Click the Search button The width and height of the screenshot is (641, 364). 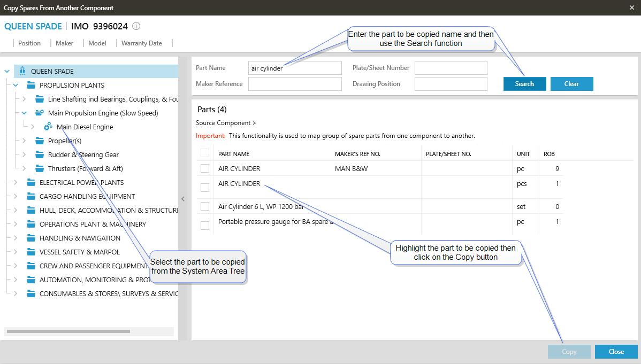click(x=524, y=84)
